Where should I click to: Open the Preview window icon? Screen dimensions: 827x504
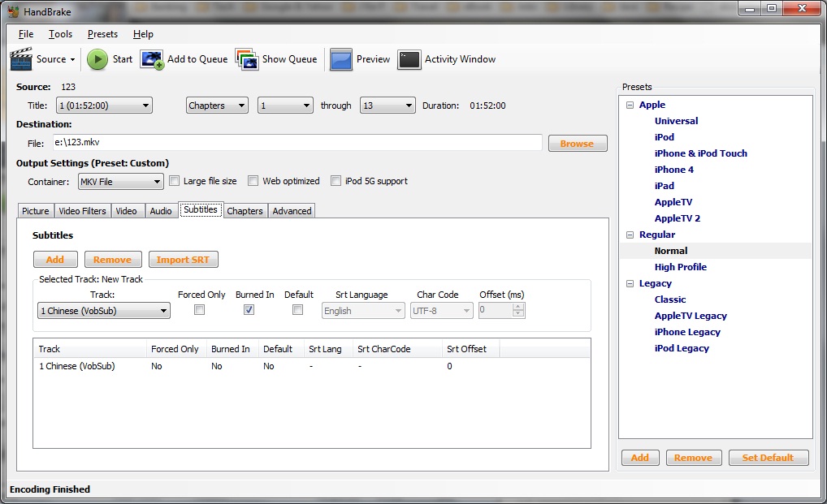coord(341,59)
